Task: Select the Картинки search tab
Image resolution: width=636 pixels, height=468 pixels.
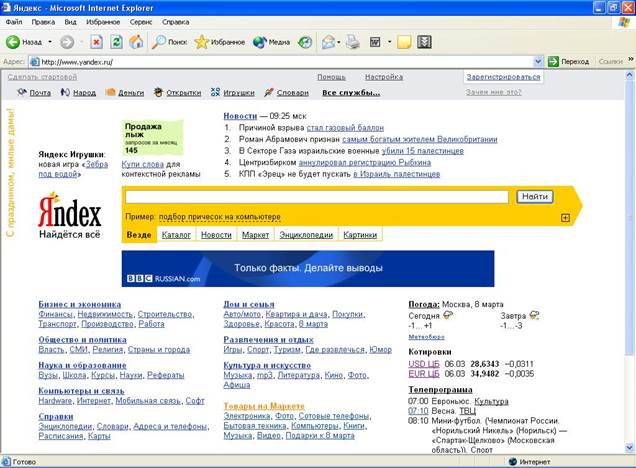Action: (x=359, y=235)
